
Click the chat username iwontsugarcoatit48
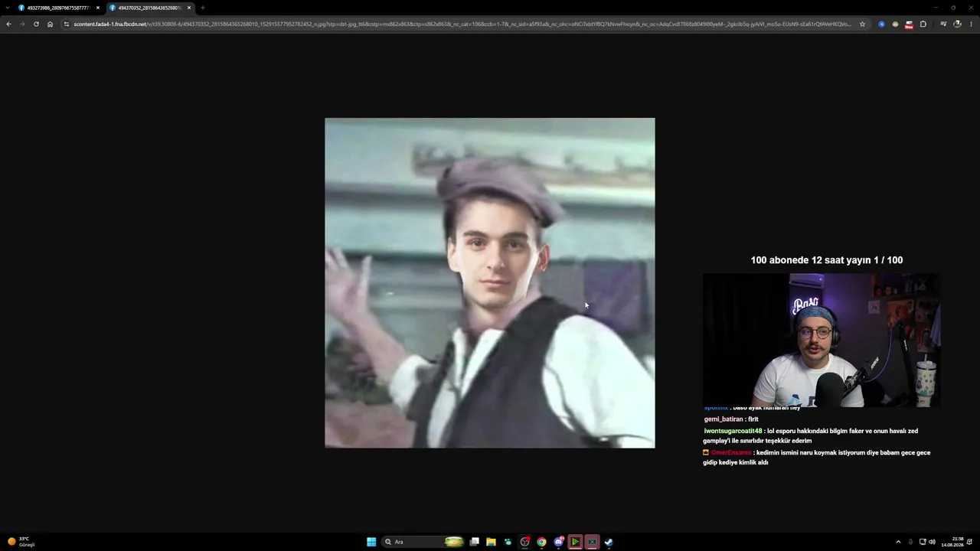click(x=733, y=431)
